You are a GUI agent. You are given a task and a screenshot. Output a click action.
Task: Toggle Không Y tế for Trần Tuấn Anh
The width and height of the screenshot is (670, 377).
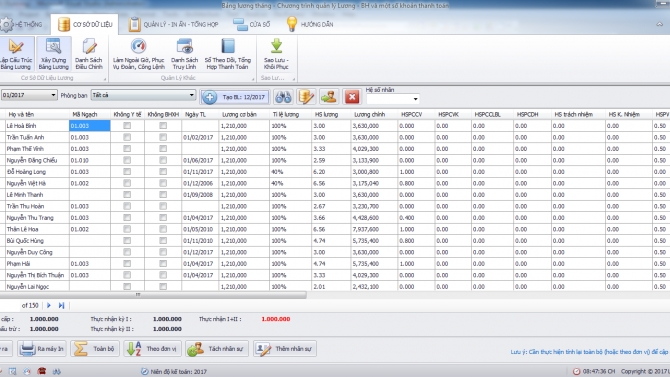[127, 137]
